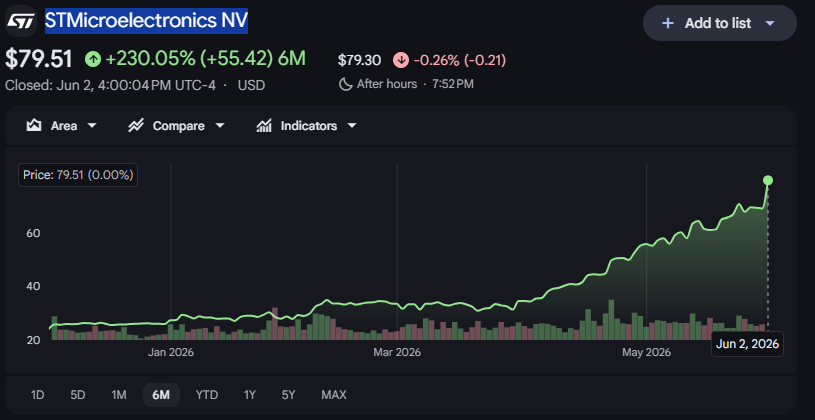Open the Add to list dropdown caret
The height and width of the screenshot is (420, 815).
(770, 23)
